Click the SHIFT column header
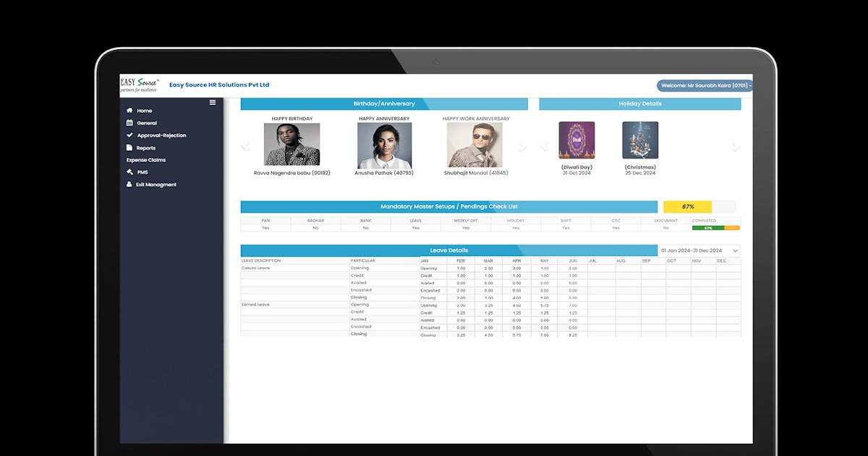Image resolution: width=868 pixels, height=456 pixels. pos(566,221)
